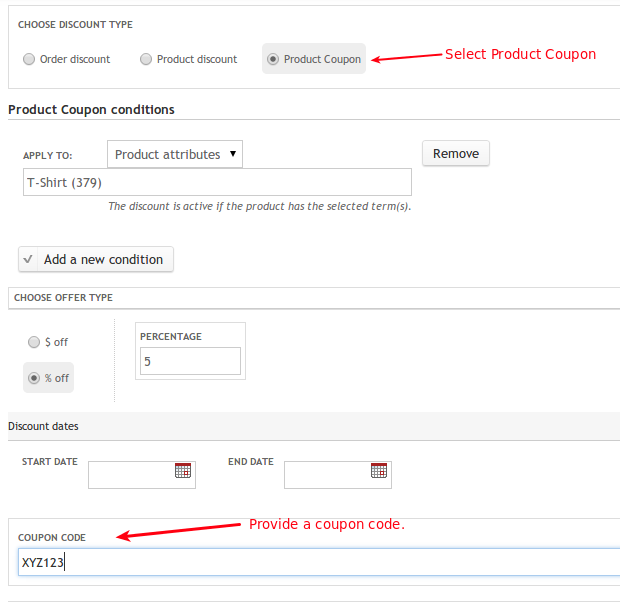
Task: Click the checkmark icon beside Add a new condition
Action: point(28,259)
